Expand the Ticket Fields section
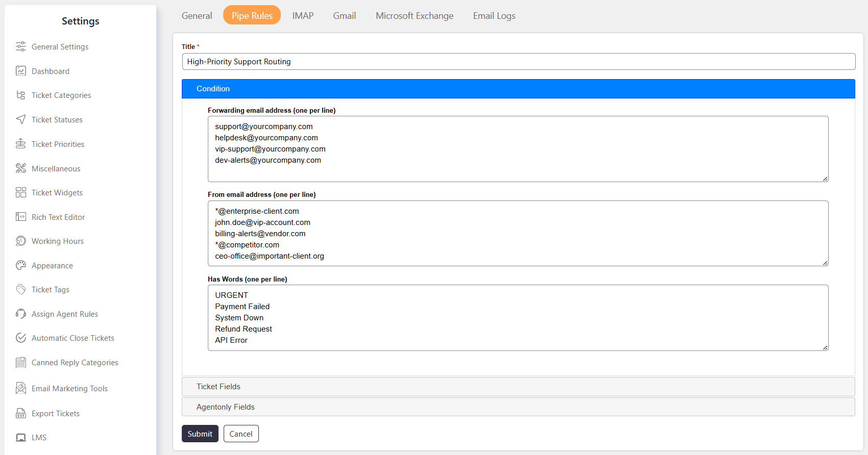868x455 pixels. [x=518, y=387]
